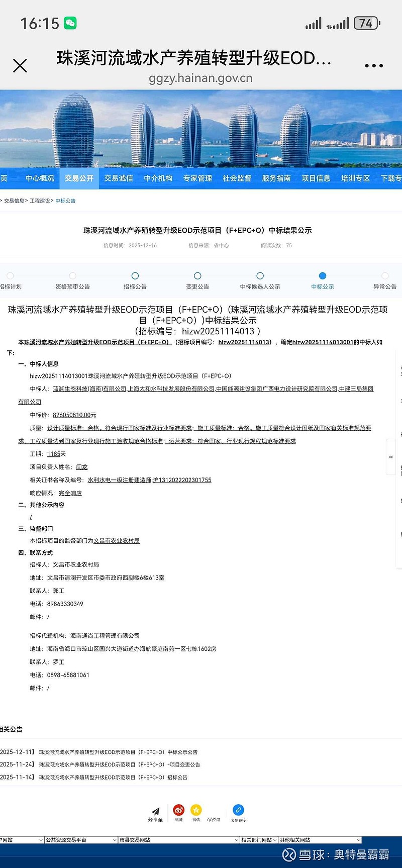Open the 公共资源交易平台 dropdown

tap(81, 840)
